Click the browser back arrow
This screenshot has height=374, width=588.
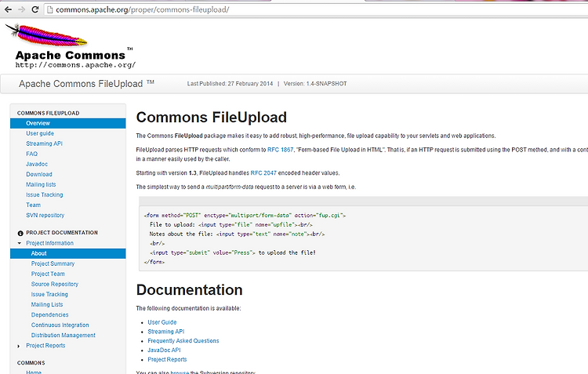pos(8,9)
